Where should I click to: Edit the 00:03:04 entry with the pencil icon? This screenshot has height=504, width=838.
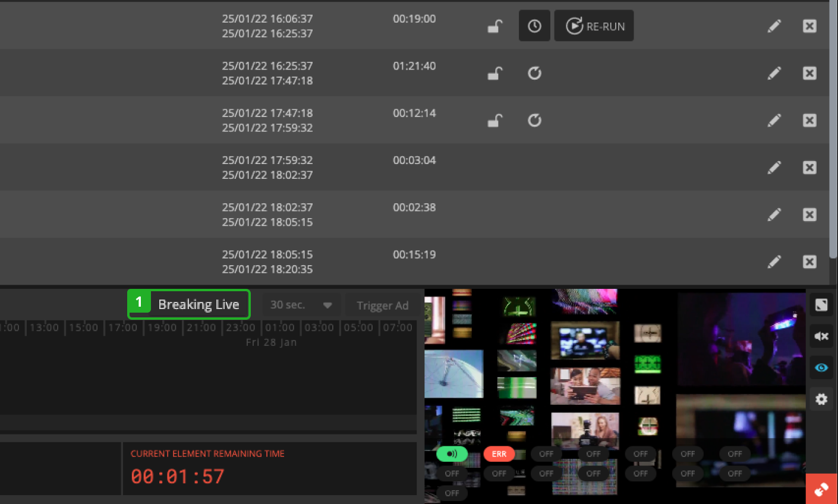(774, 168)
